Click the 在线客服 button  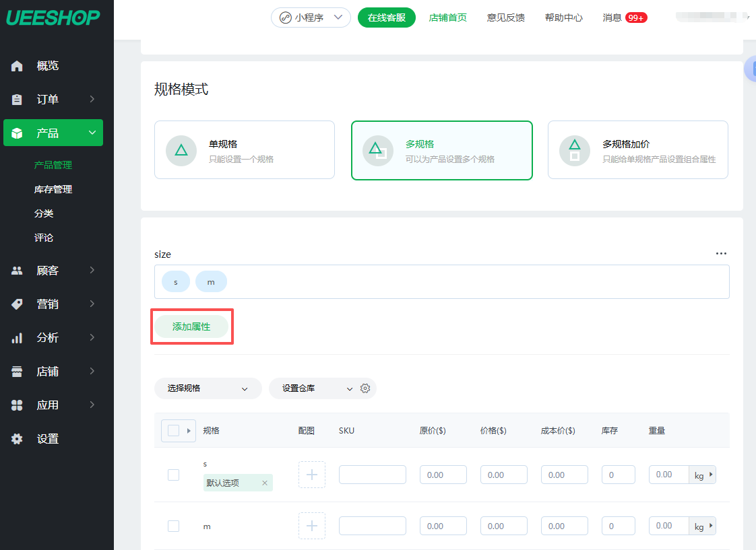(x=386, y=18)
